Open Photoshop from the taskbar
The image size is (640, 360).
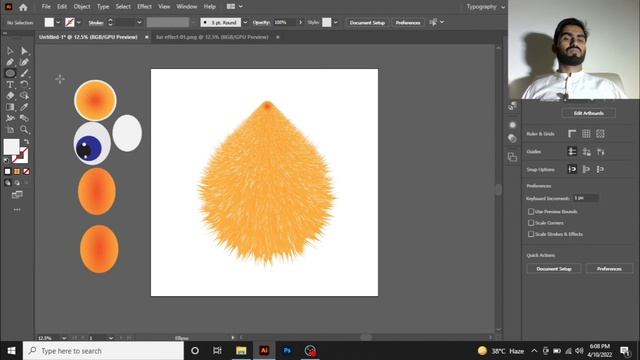(x=287, y=351)
